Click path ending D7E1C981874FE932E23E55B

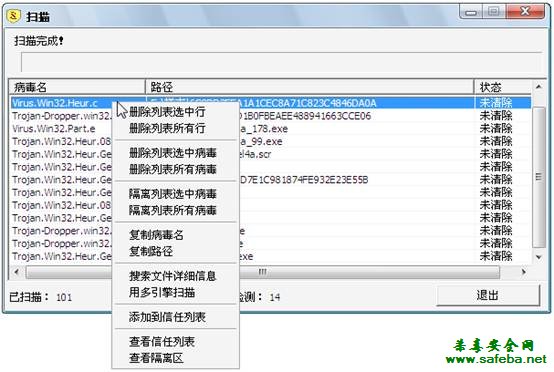pos(304,180)
